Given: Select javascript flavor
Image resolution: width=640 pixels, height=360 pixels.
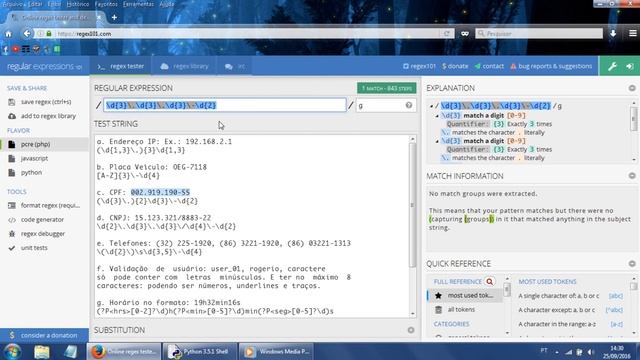Looking at the screenshot, I should 34,158.
